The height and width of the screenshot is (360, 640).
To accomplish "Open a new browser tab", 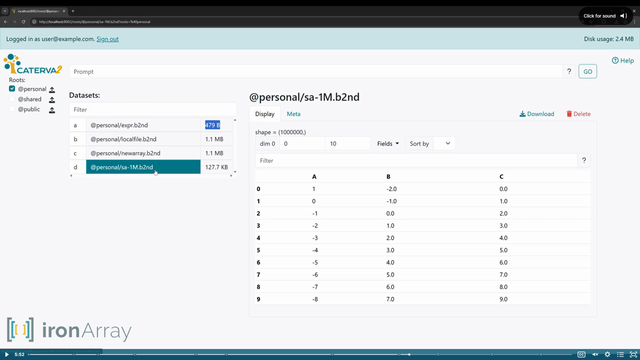I will click(73, 11).
